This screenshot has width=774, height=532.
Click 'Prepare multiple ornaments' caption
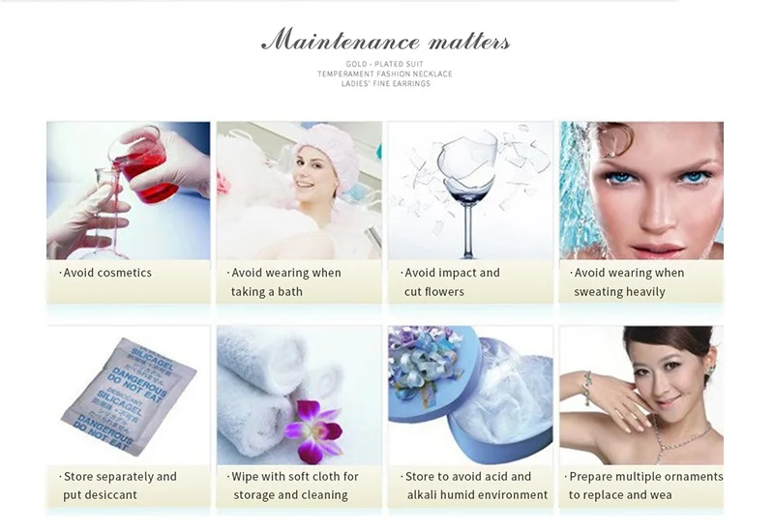(x=643, y=486)
